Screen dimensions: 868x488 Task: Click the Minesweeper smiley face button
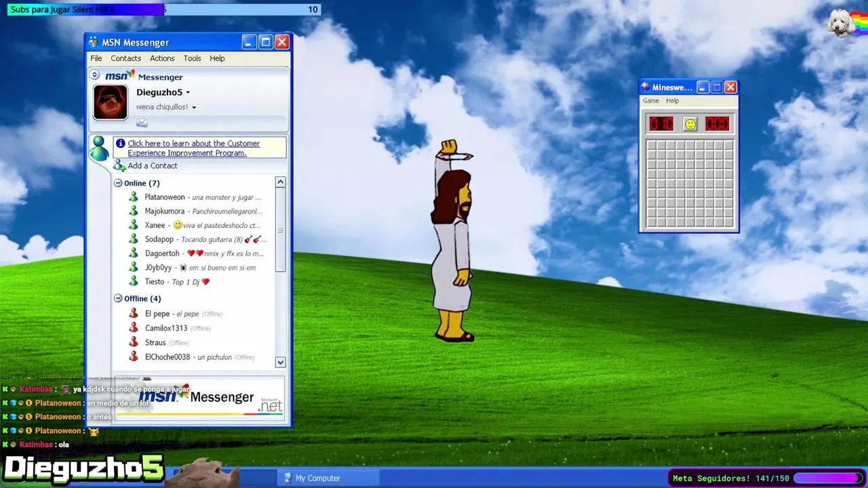690,124
